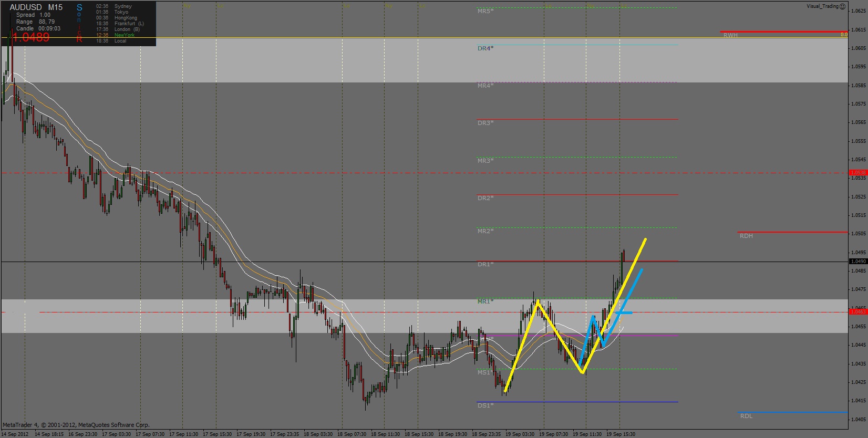This screenshot has height=438, width=868.
Task: Click 1.0555 on the price scale
Action: pyautogui.click(x=859, y=141)
